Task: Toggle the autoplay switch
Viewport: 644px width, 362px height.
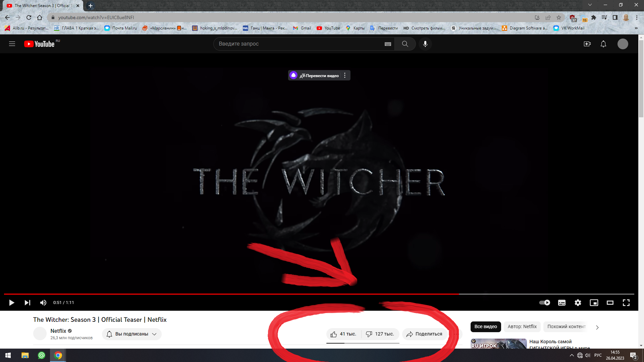Action: click(544, 303)
